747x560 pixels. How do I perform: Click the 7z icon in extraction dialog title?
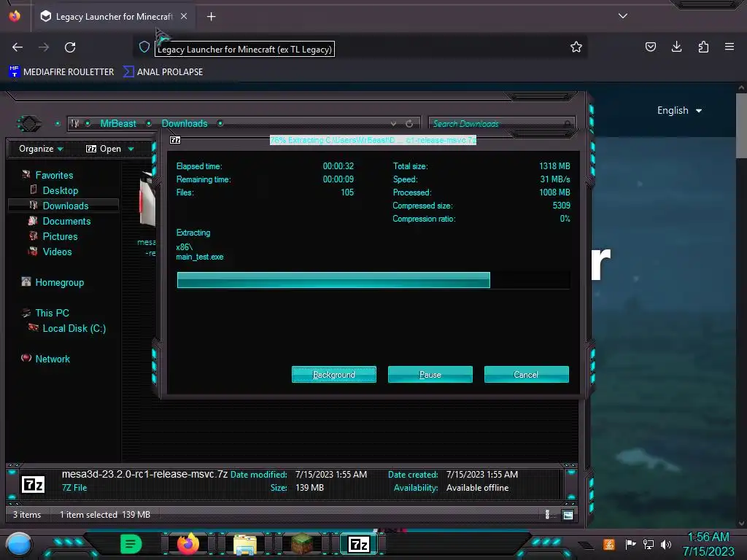tap(175, 140)
